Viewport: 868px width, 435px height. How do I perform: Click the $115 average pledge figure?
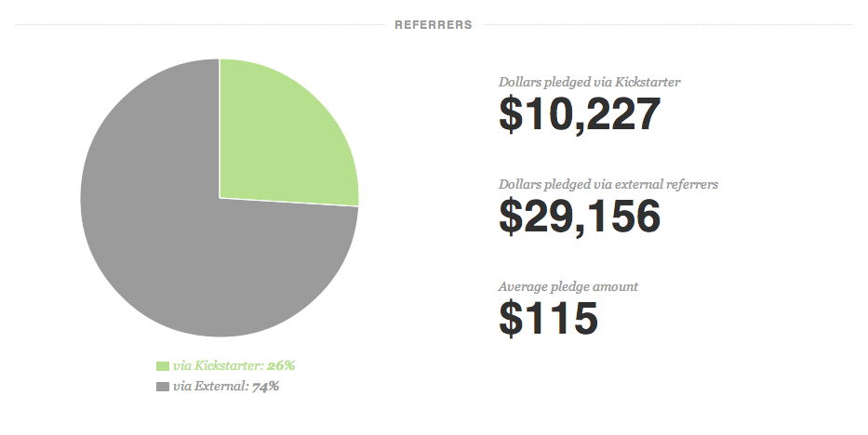coord(548,320)
